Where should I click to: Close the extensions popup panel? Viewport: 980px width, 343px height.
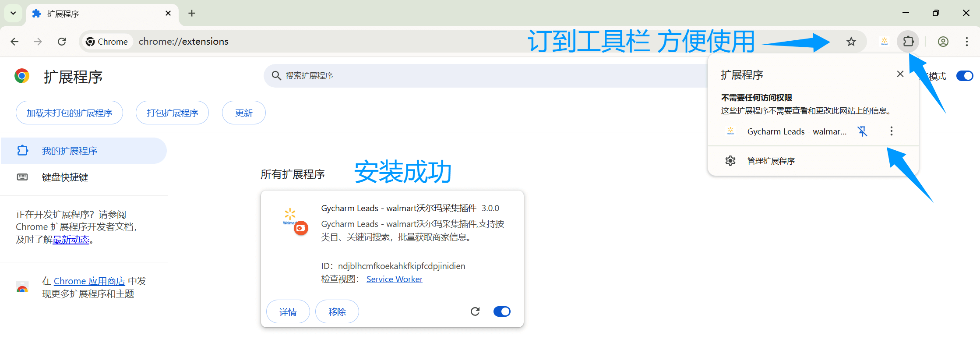coord(900,74)
